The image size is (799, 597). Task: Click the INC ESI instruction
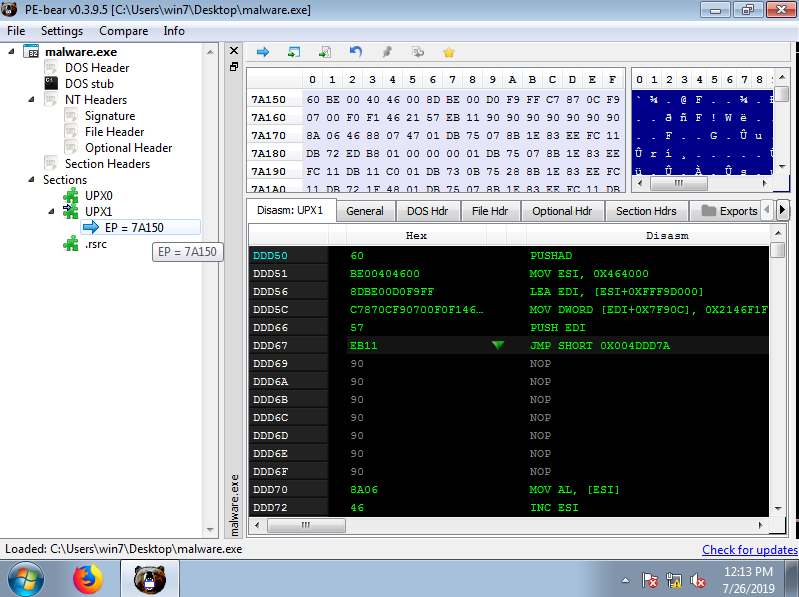[554, 507]
